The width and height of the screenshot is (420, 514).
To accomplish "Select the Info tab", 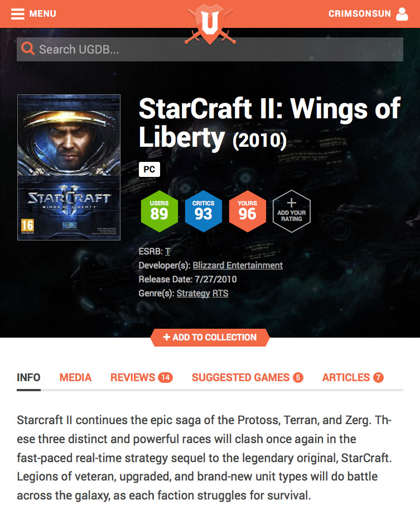I will click(x=28, y=377).
